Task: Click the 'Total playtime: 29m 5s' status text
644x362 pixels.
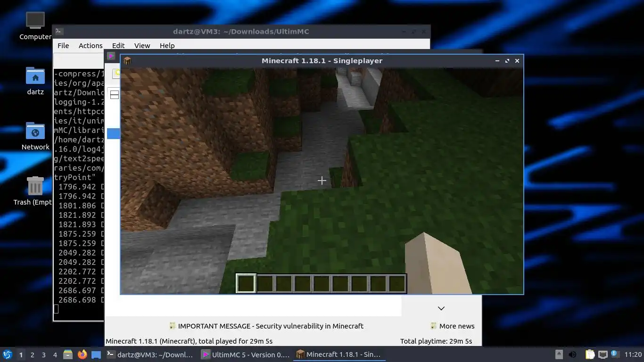Action: point(436,341)
